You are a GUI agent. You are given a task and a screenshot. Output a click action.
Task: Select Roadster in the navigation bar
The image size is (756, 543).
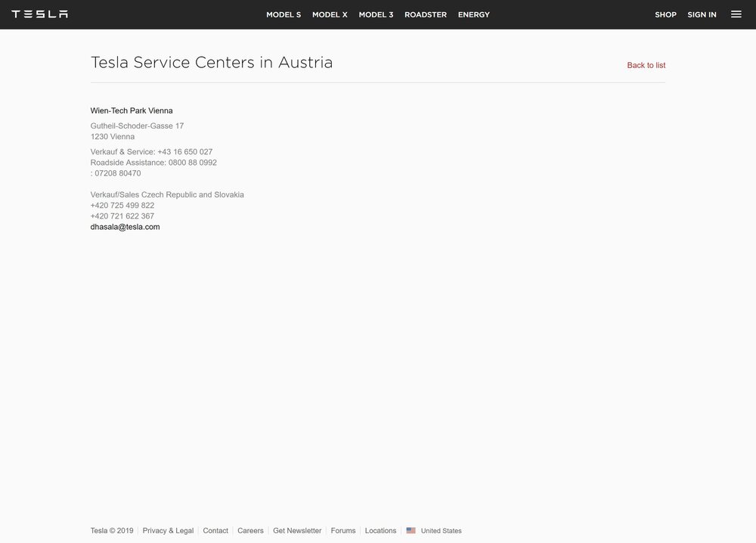[x=426, y=14]
